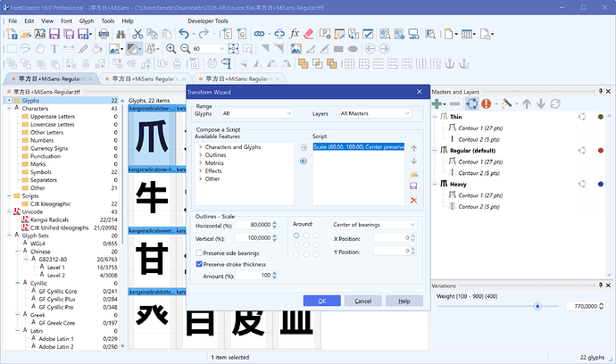Open the Developer Tools menu
This screenshot has width=616, height=364.
point(208,21)
